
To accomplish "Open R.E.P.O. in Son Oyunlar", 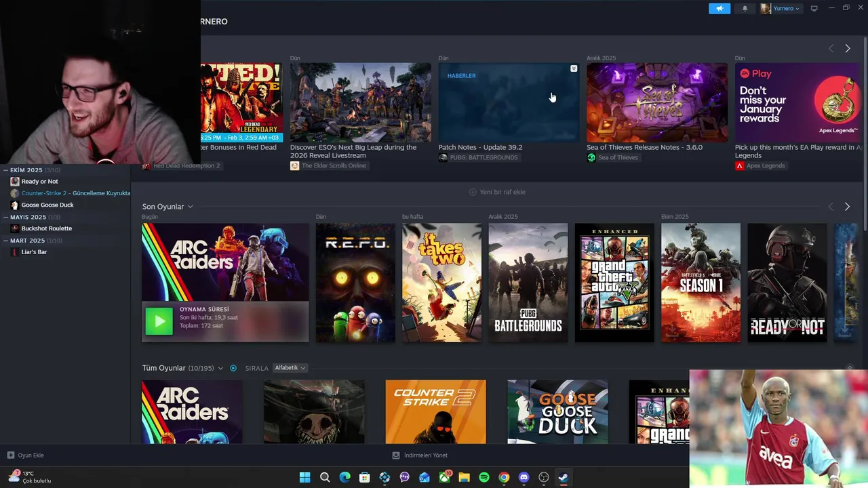I will pos(355,283).
